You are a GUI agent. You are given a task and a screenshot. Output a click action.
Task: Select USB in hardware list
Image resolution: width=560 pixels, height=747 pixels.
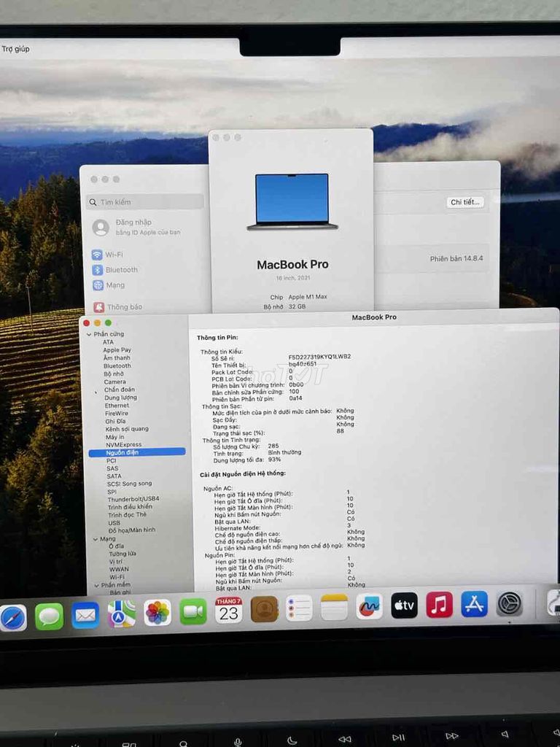[114, 522]
